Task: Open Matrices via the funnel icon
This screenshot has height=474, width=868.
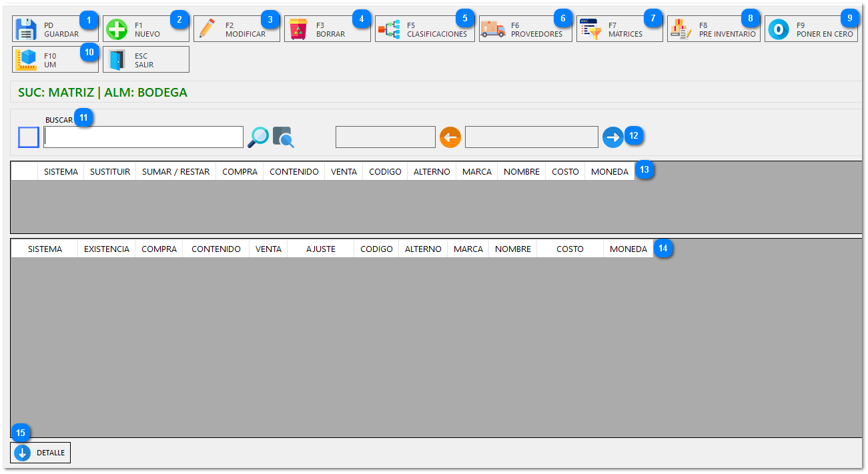Action: [x=590, y=29]
